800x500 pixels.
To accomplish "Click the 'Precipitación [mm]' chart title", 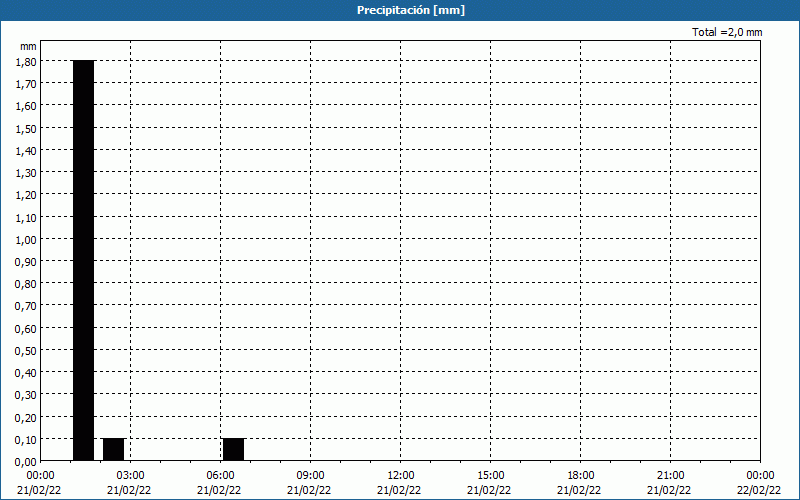I will [411, 10].
